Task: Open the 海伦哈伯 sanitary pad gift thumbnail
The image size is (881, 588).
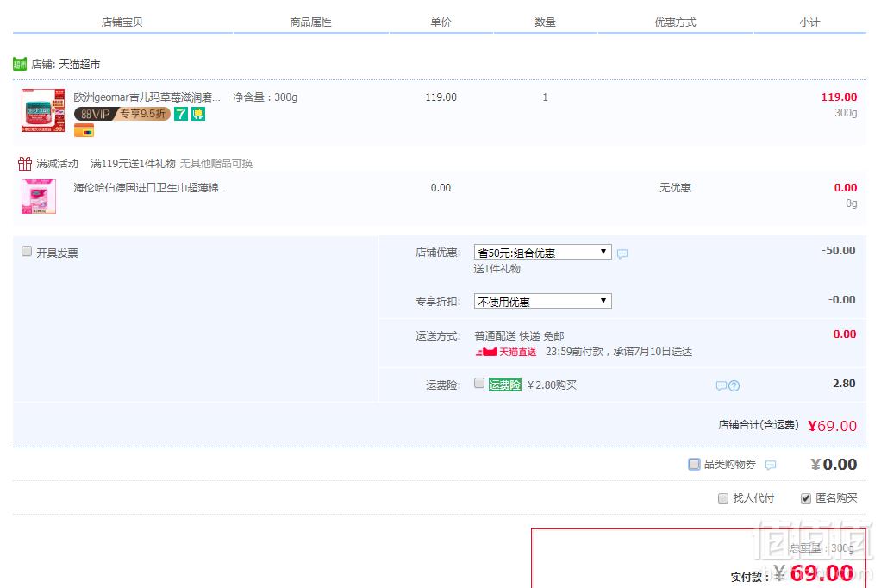Action: pyautogui.click(x=39, y=197)
